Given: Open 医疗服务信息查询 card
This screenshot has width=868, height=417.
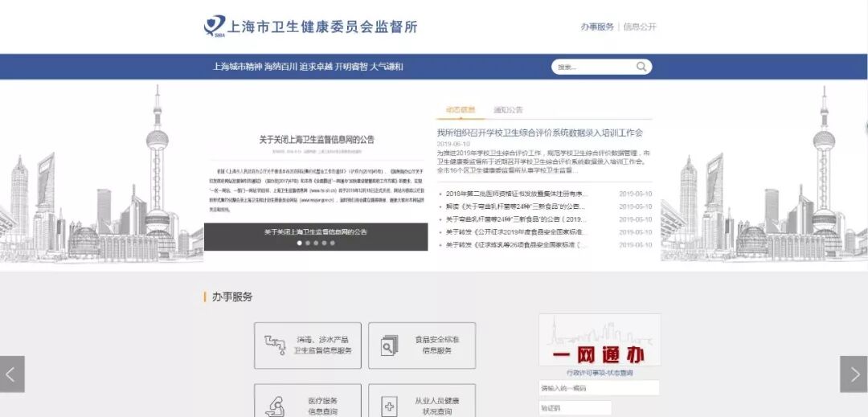Looking at the screenshot, I should pos(308,401).
